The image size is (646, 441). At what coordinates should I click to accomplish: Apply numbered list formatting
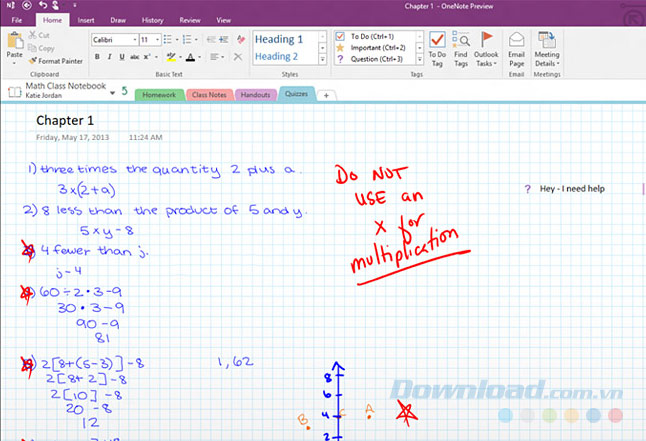click(187, 40)
